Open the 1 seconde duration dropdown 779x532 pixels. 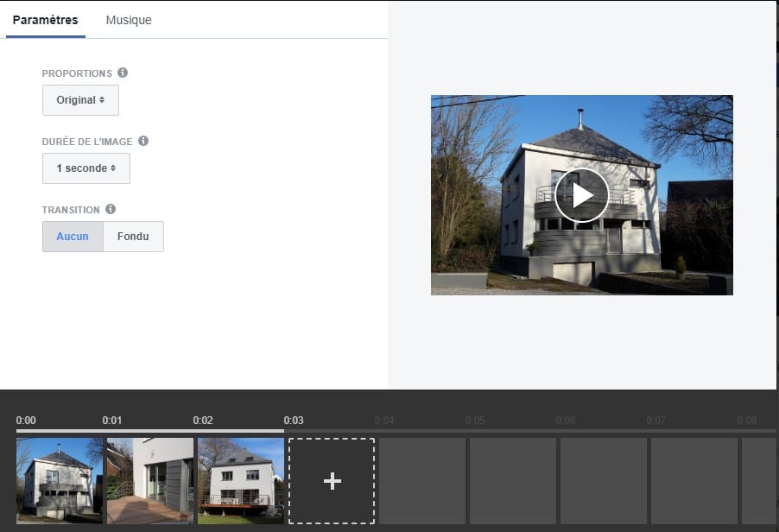coord(86,168)
